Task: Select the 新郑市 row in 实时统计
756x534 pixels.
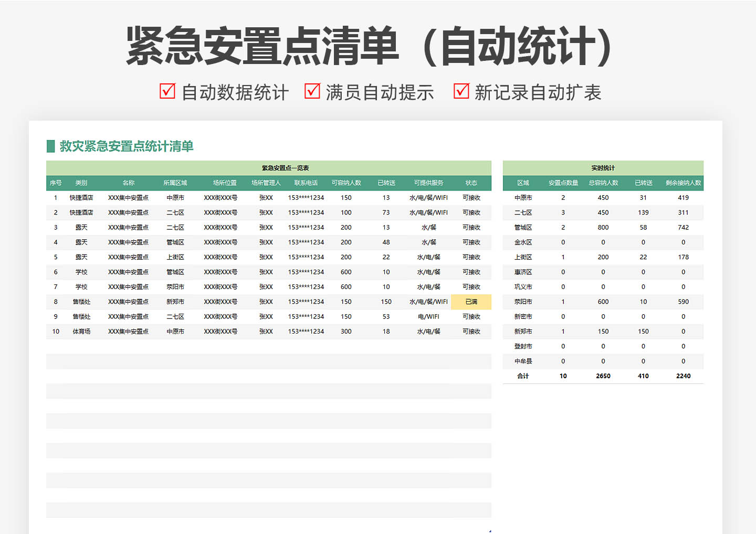Action: (521, 332)
